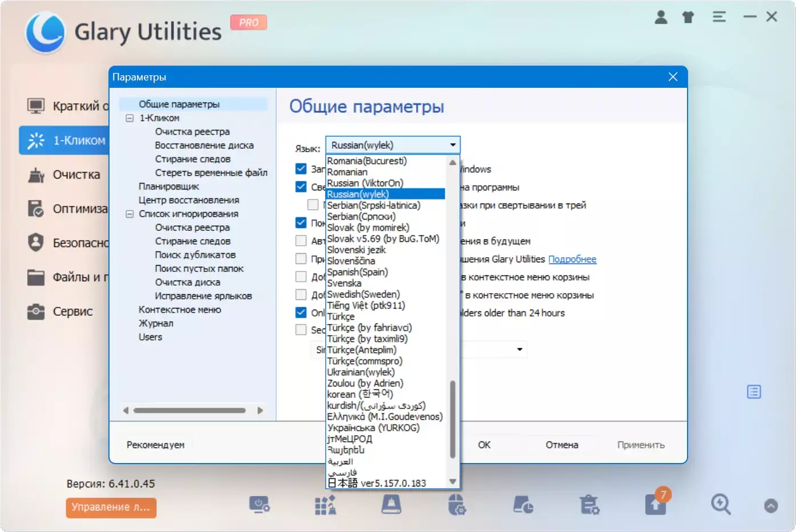Uncheck the checkbox ending 'на программы'
The height and width of the screenshot is (532, 796).
pyautogui.click(x=301, y=187)
